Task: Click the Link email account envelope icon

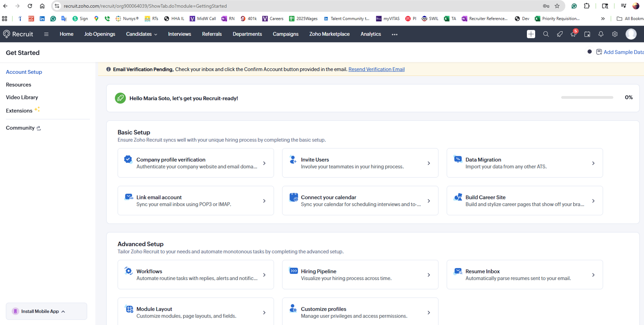Action: (129, 197)
